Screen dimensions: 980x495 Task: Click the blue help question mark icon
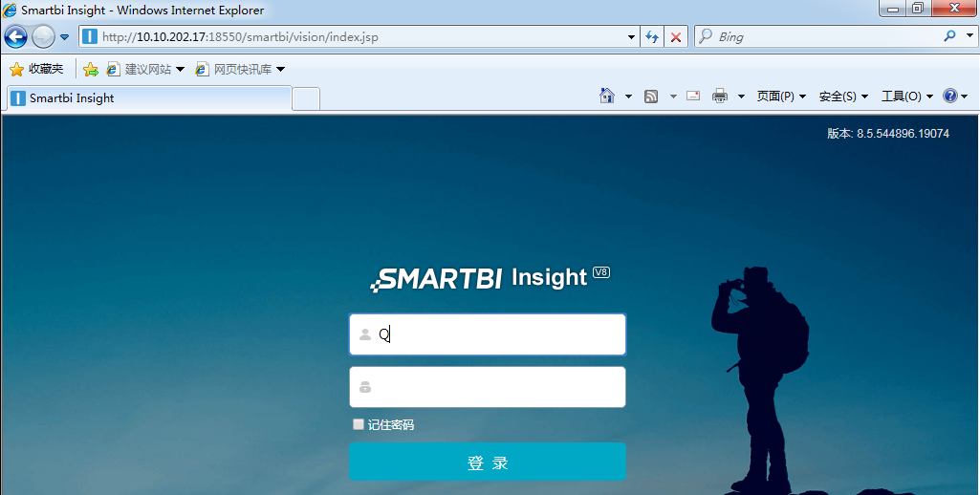950,96
